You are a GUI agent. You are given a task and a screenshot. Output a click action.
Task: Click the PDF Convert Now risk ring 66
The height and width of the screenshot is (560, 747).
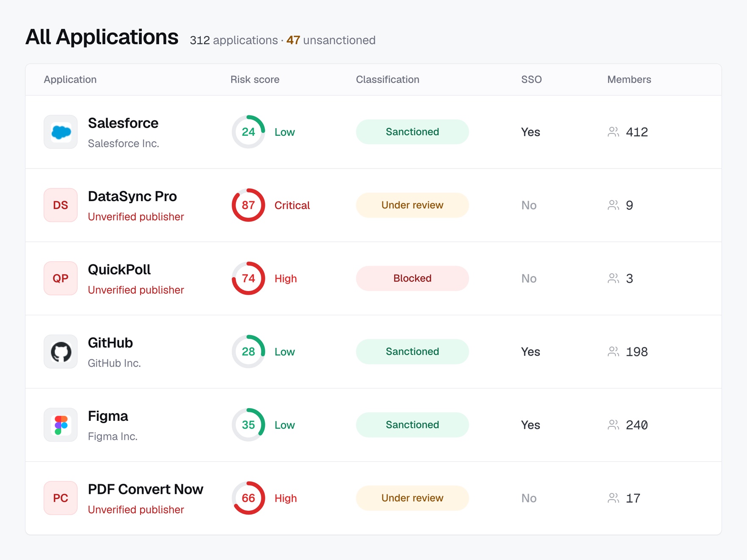[x=248, y=498]
